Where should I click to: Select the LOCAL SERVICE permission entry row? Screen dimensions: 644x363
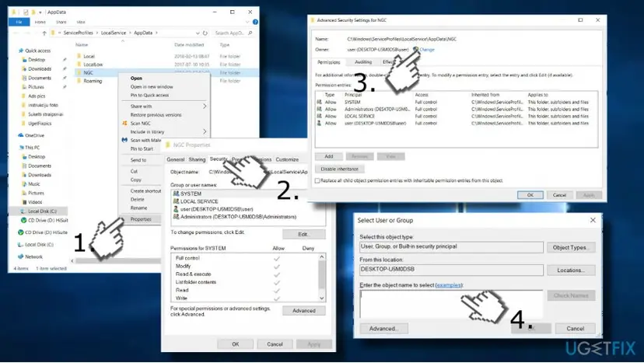[456, 117]
